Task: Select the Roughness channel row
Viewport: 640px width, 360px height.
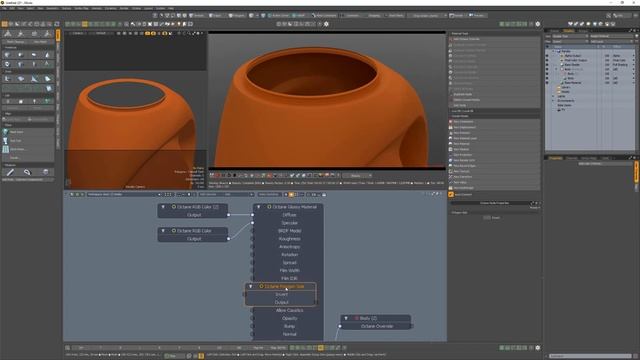Action: coord(289,239)
